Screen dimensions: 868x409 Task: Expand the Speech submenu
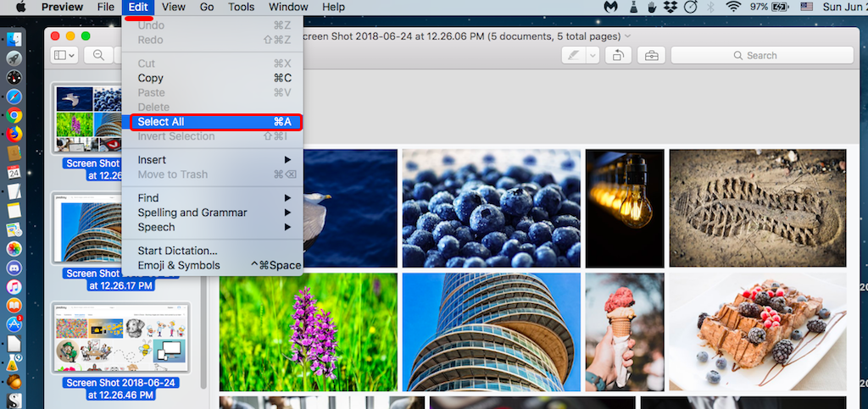[x=213, y=227]
